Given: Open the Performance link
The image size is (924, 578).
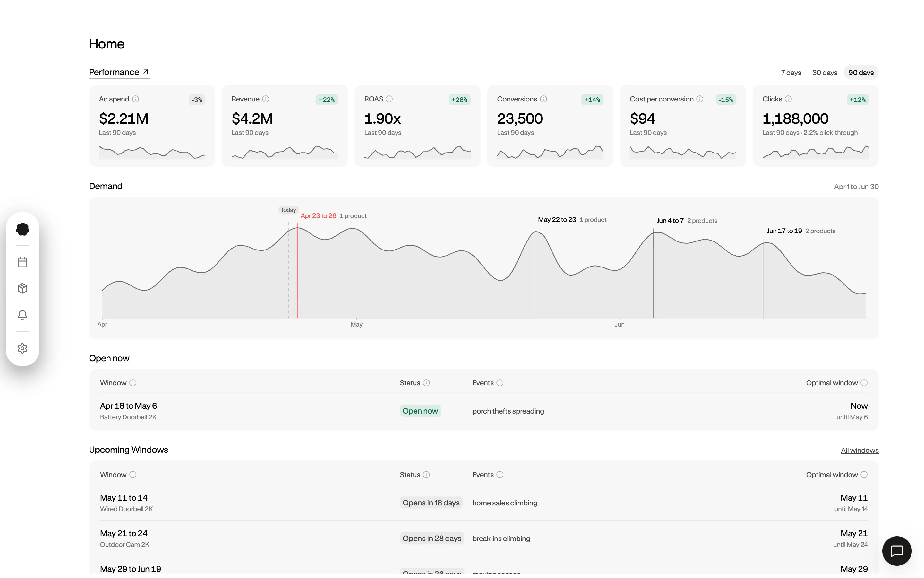Looking at the screenshot, I should click(119, 72).
